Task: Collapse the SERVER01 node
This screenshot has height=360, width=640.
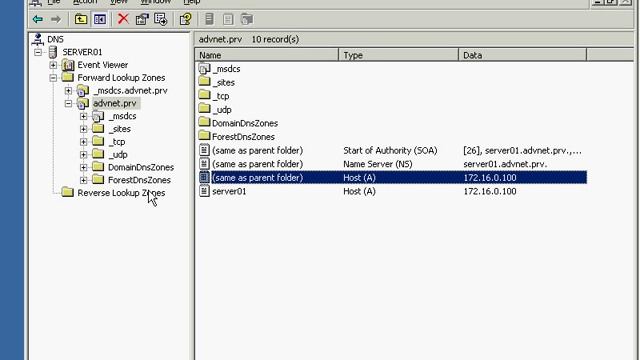Action: [38, 52]
